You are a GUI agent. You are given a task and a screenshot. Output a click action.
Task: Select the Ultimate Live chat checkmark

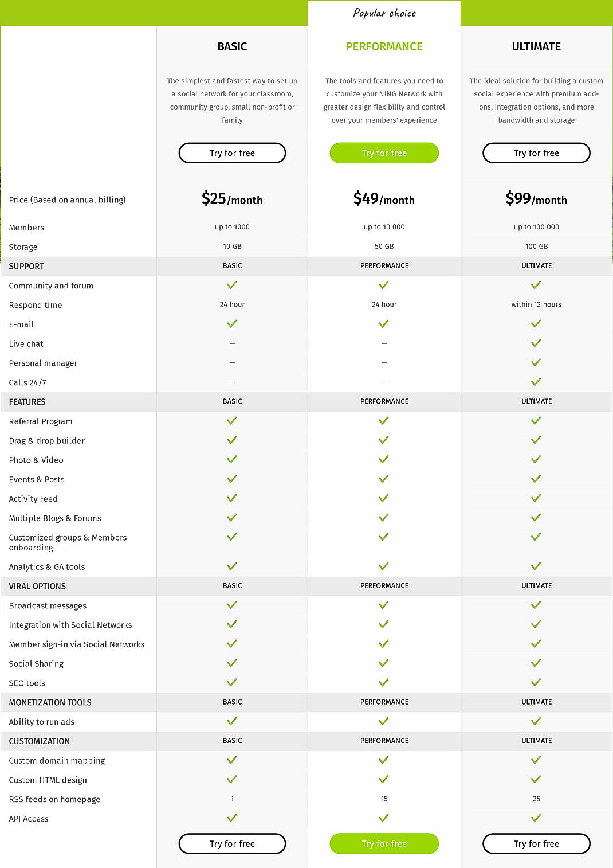[x=536, y=342]
